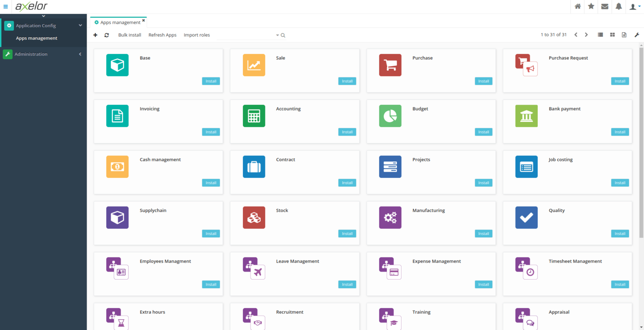Open the messages envelope icon
This screenshot has width=644, height=330.
click(604, 7)
